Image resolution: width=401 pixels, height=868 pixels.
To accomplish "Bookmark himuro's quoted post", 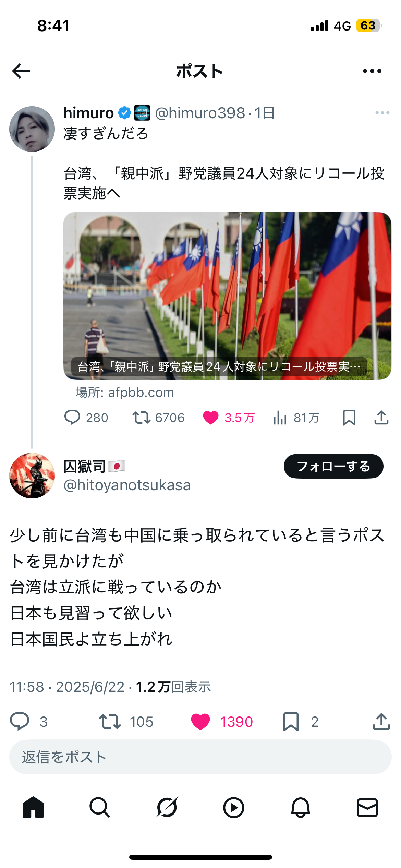I will pos(349,418).
